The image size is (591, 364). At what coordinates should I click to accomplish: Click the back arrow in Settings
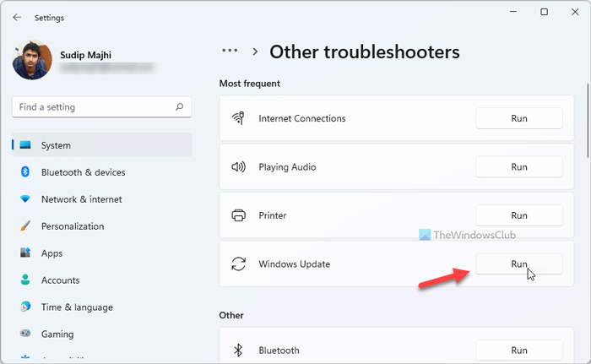pyautogui.click(x=18, y=17)
